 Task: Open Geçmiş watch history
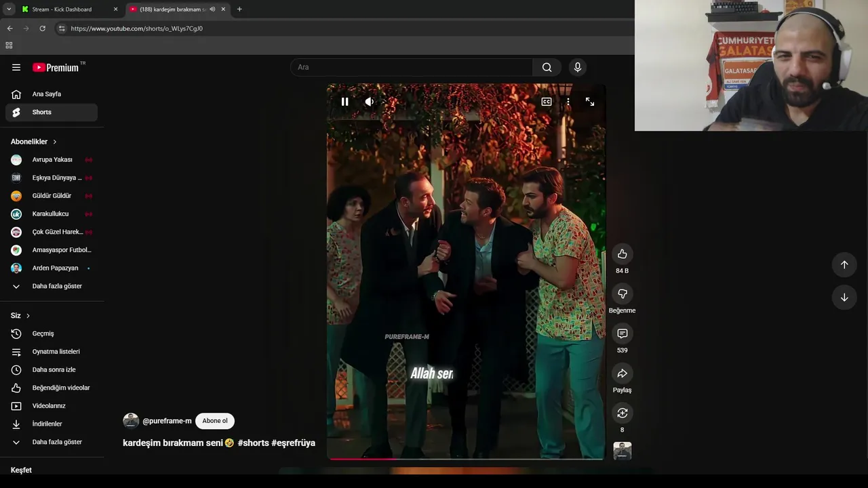(x=52, y=333)
